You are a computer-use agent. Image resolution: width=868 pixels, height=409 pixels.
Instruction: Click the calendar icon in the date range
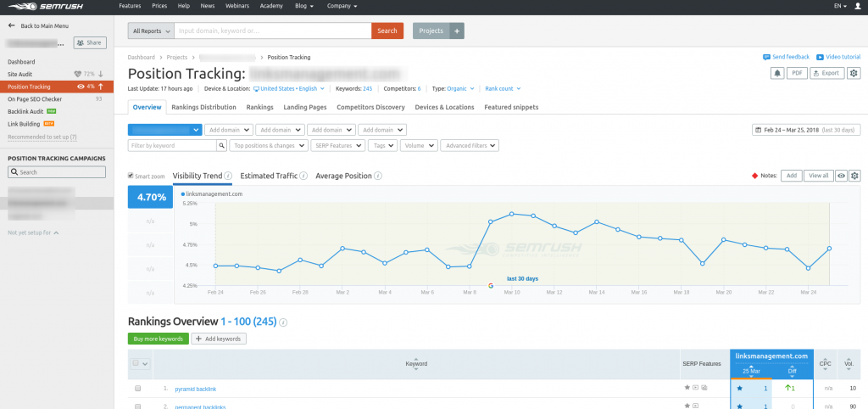pos(758,130)
